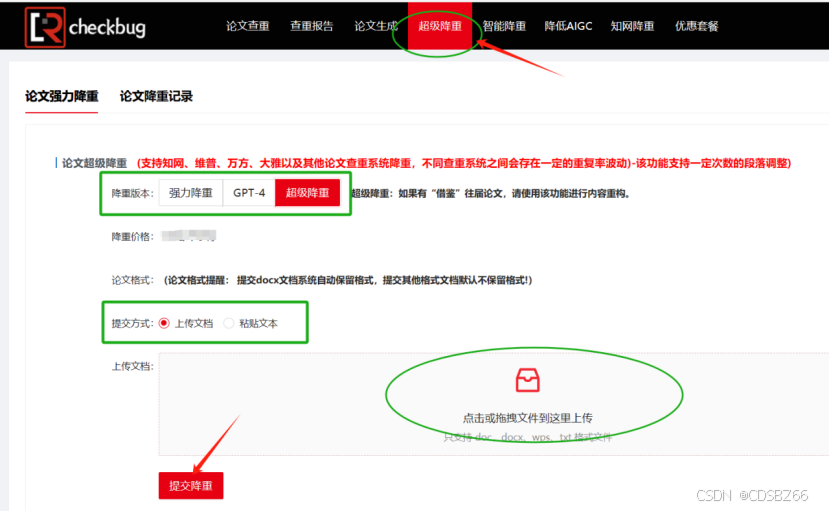This screenshot has width=830, height=511.
Task: Click the 超级降重 description text beside the options
Action: 491,193
